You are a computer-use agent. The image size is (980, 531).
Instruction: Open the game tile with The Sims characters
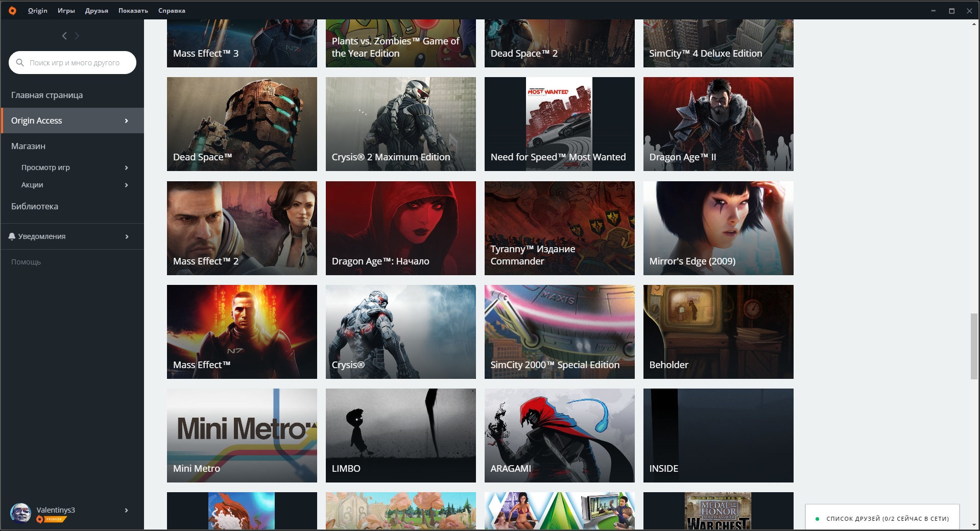click(x=560, y=511)
